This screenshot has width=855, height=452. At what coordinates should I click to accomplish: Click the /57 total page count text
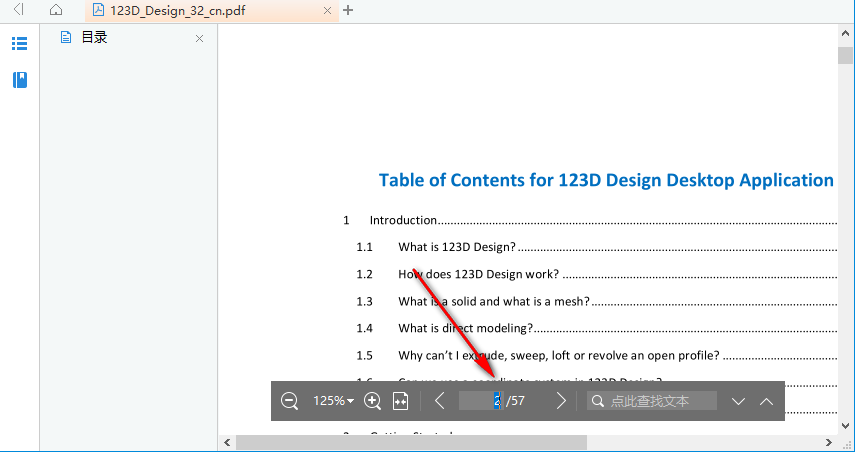pos(515,401)
